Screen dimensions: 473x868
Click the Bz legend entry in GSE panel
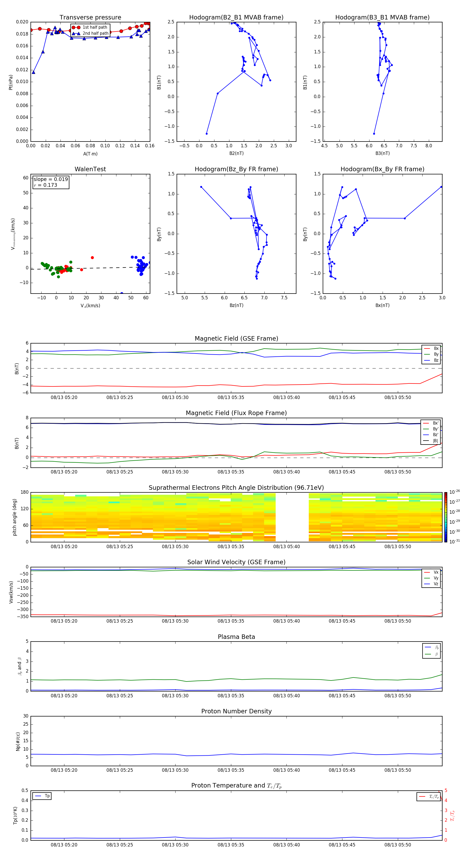point(431,360)
